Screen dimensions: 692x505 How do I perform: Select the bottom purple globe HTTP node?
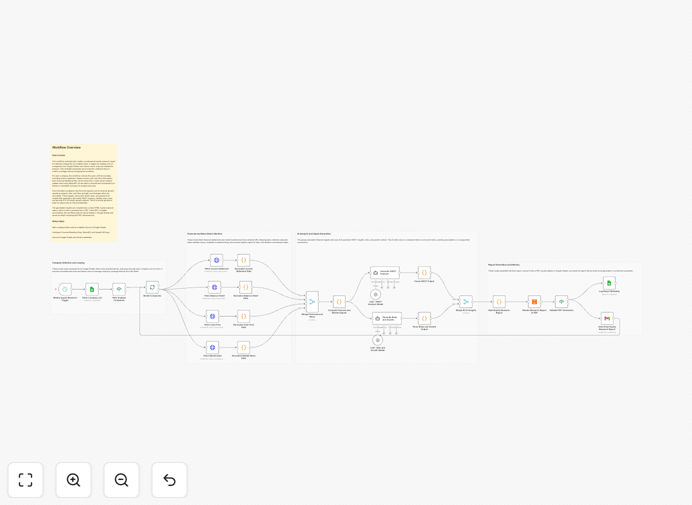212,347
